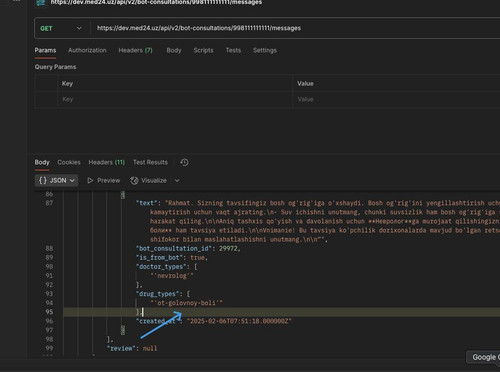This screenshot has width=500, height=372.
Task: Click the created_at timestamp value
Action: pos(239,321)
